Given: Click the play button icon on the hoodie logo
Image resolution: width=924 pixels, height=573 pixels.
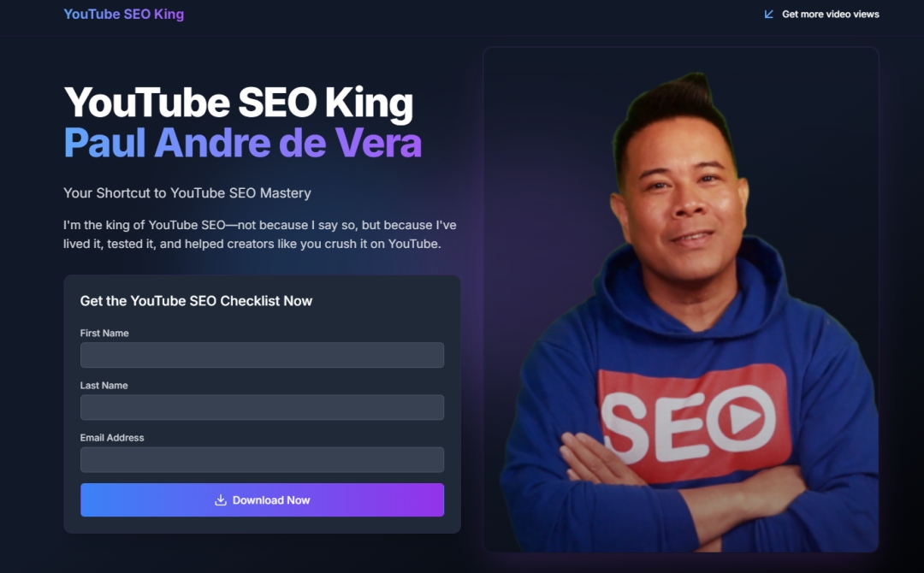Looking at the screenshot, I should pyautogui.click(x=741, y=417).
